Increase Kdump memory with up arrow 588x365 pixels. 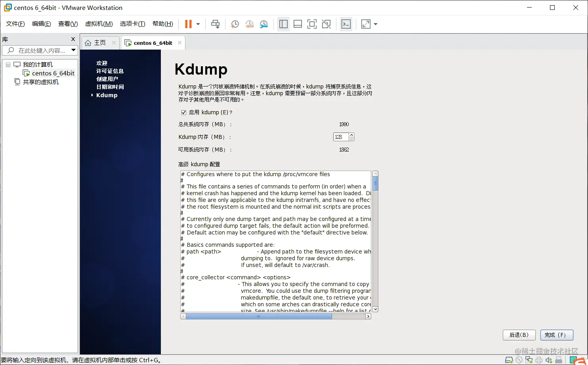click(x=351, y=135)
